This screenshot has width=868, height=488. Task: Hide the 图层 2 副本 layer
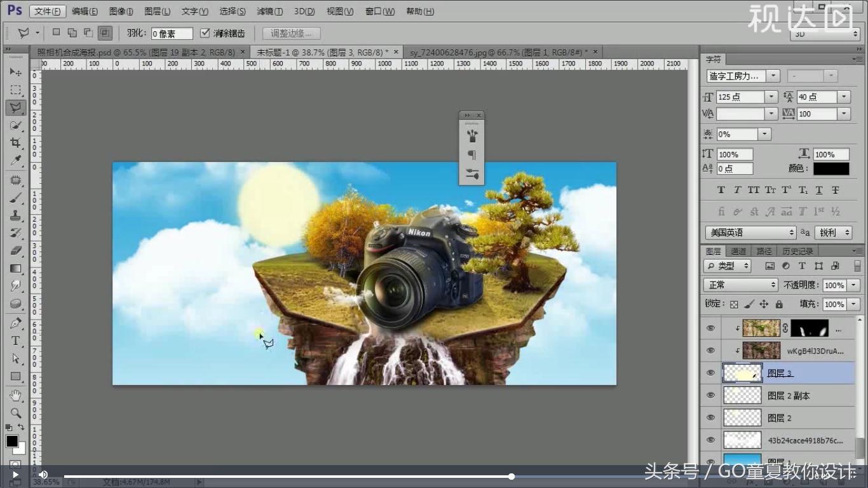pos(710,395)
